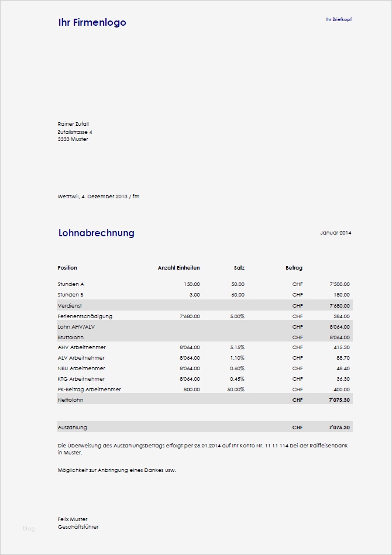Viewport: 392px width, 555px height.
Task: Select the Ferienentschädigung row label
Action: (x=85, y=316)
